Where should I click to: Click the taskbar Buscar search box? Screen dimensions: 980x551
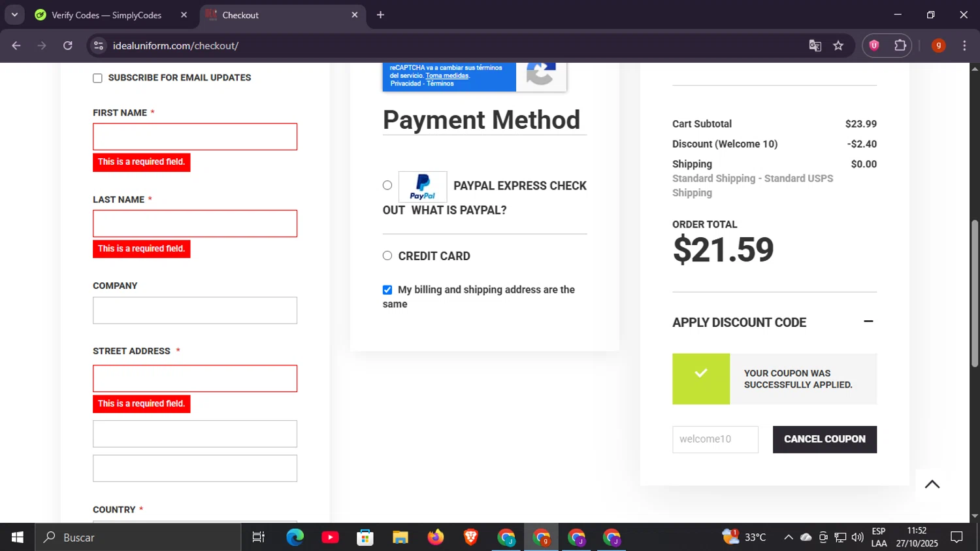click(139, 537)
